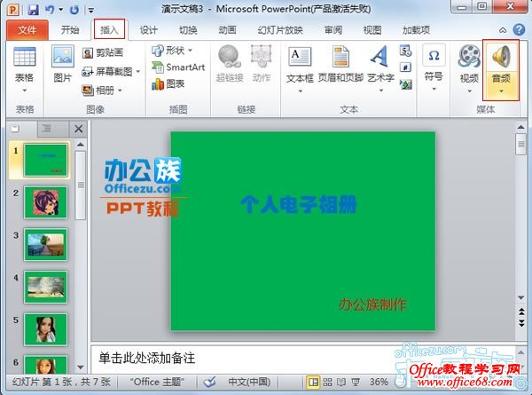Click thumbnail pane scrollbar handle
The height and width of the screenshot is (395, 532).
click(81, 186)
